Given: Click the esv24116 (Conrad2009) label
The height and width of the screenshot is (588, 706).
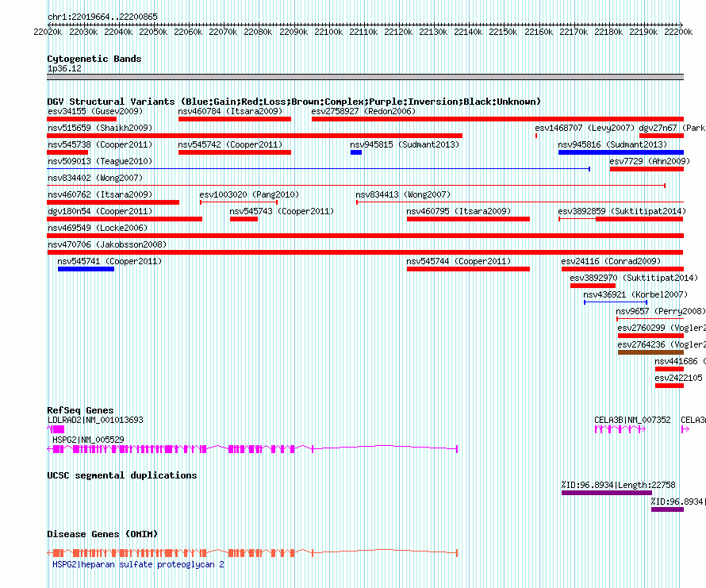Looking at the screenshot, I should pyautogui.click(x=611, y=261).
